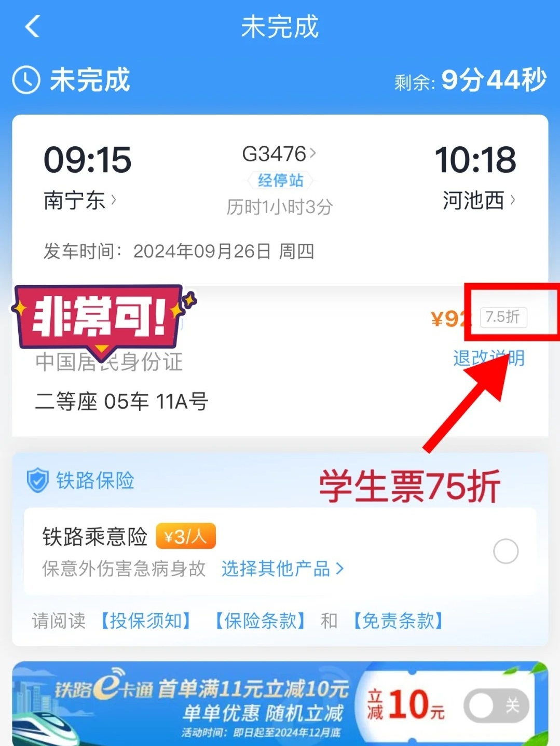View the 经停站 stop list

coord(280,180)
